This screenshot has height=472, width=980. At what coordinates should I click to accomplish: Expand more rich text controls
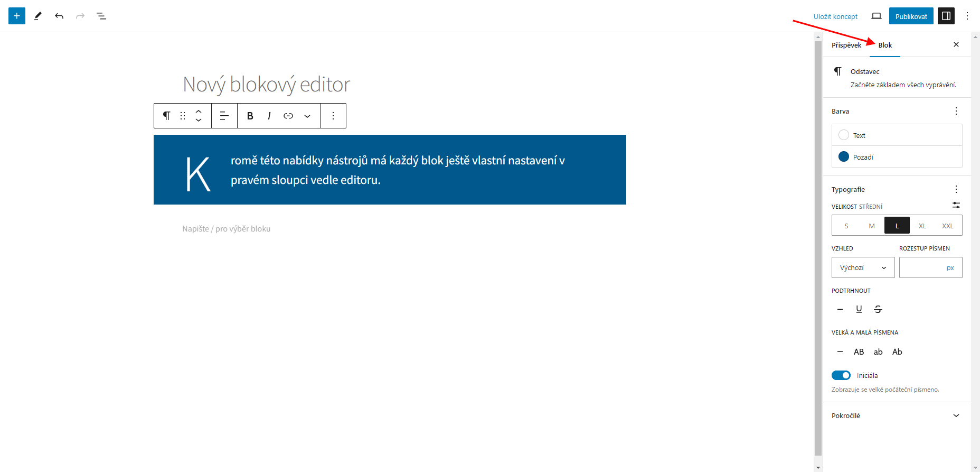[307, 116]
